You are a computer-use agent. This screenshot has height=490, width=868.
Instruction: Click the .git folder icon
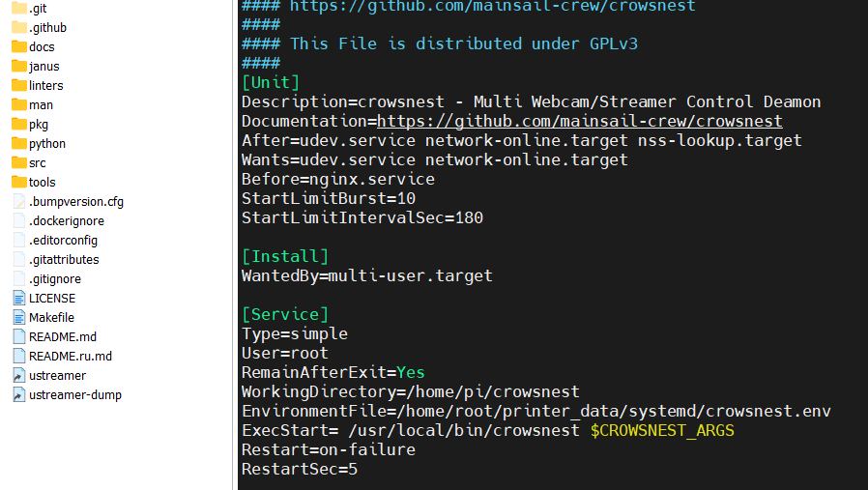[x=18, y=9]
